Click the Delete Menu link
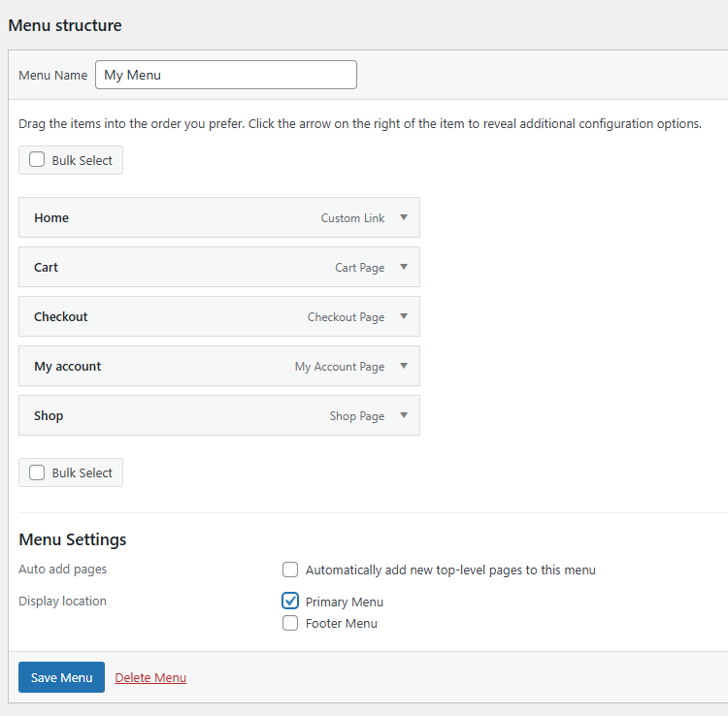This screenshot has width=728, height=716. (150, 677)
